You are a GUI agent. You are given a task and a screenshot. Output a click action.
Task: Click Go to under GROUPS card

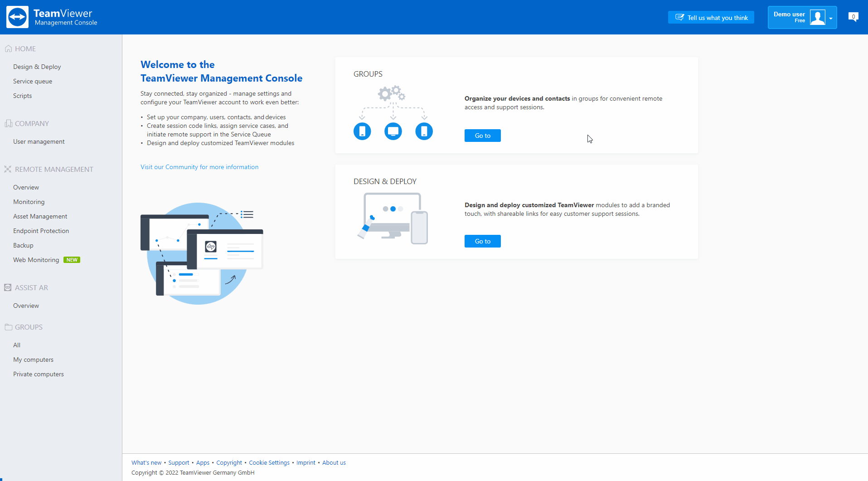coord(482,135)
